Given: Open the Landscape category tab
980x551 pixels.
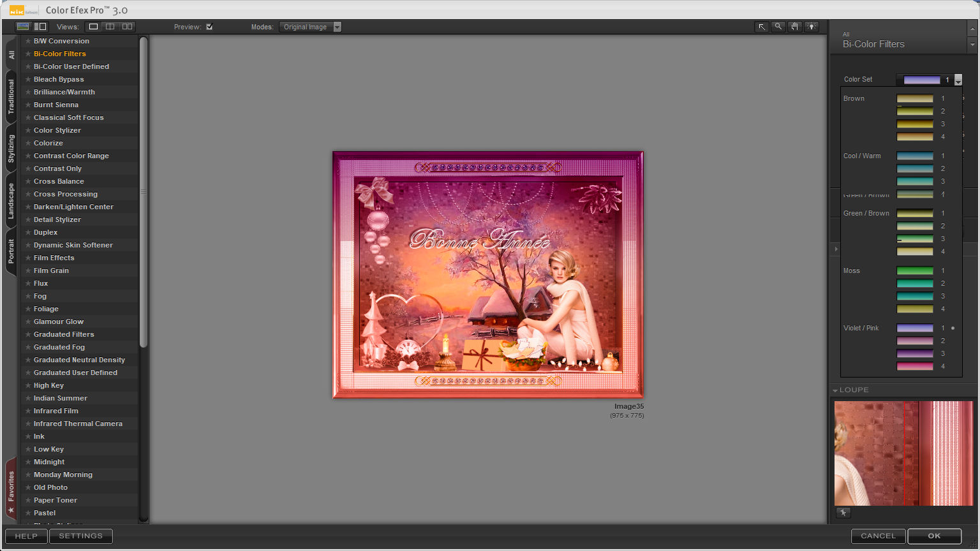Looking at the screenshot, I should pyautogui.click(x=11, y=201).
